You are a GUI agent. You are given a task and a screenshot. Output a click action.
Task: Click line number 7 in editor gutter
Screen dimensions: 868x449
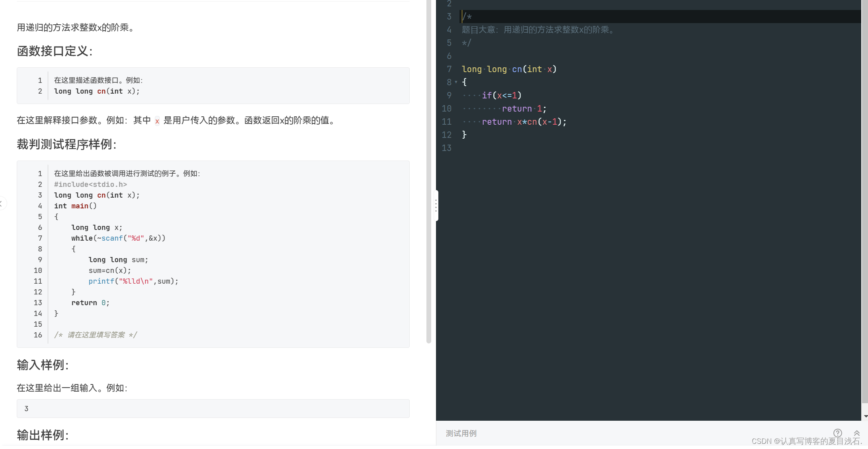[449, 69]
